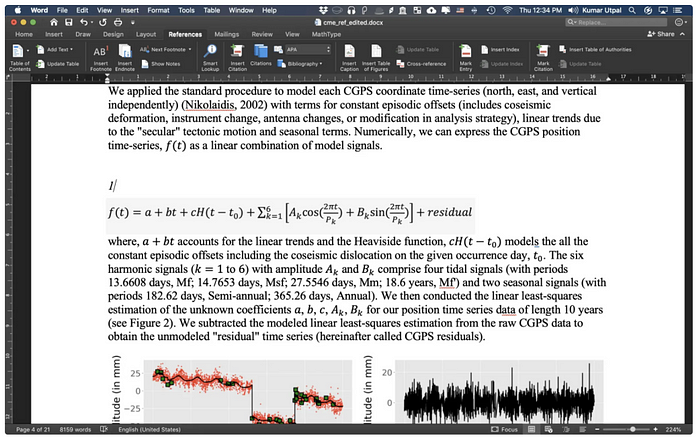The width and height of the screenshot is (700, 442).
Task: Print the document with the printer icon
Action: pos(118,22)
